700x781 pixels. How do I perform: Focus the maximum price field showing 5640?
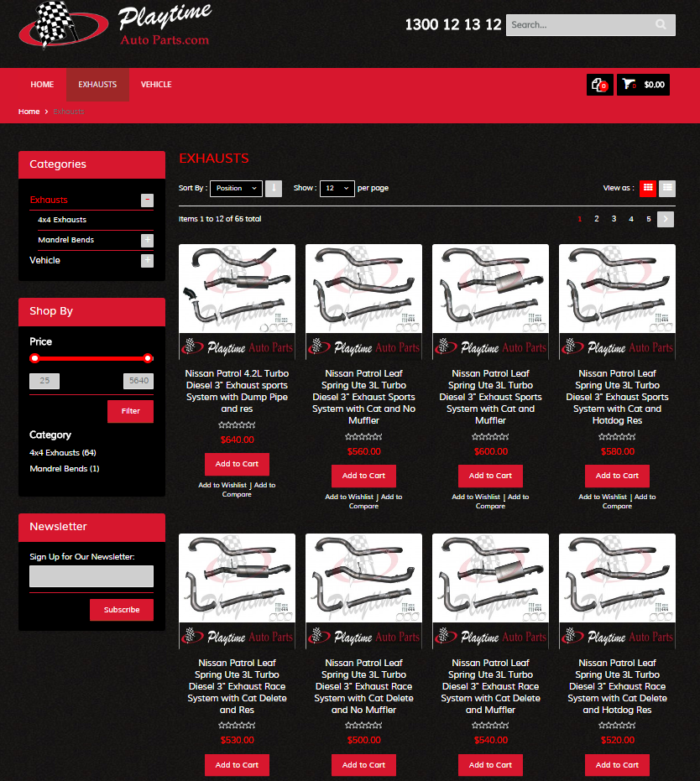(138, 381)
